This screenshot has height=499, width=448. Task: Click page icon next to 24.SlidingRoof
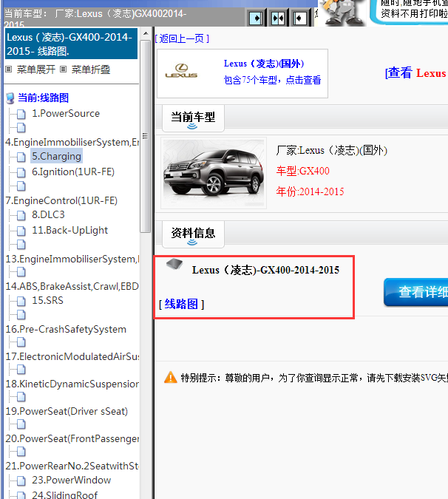(x=21, y=495)
